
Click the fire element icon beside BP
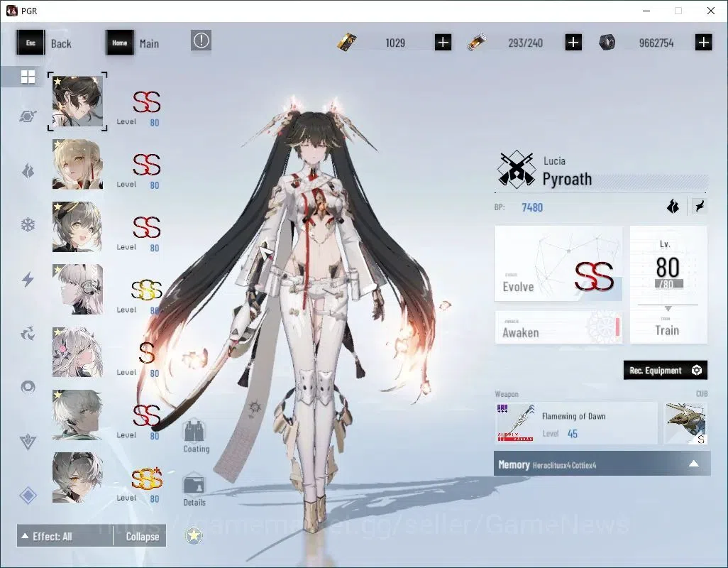(x=673, y=206)
